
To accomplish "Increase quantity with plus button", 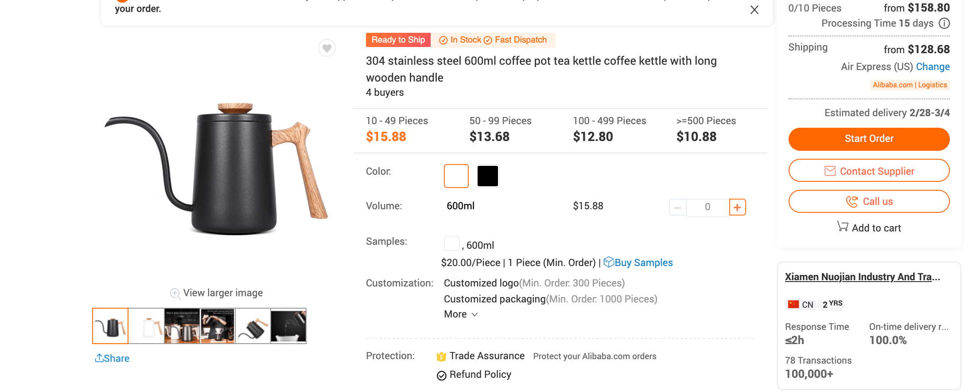I will (737, 207).
